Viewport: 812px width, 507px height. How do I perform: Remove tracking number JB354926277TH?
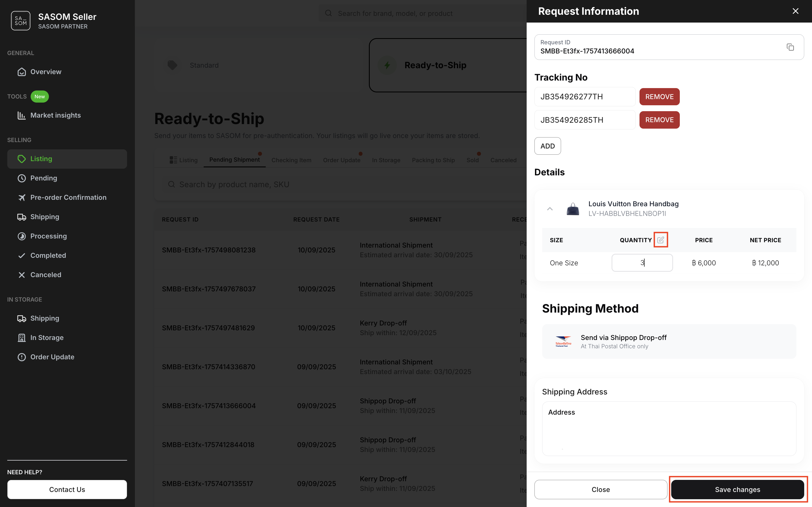pyautogui.click(x=659, y=97)
